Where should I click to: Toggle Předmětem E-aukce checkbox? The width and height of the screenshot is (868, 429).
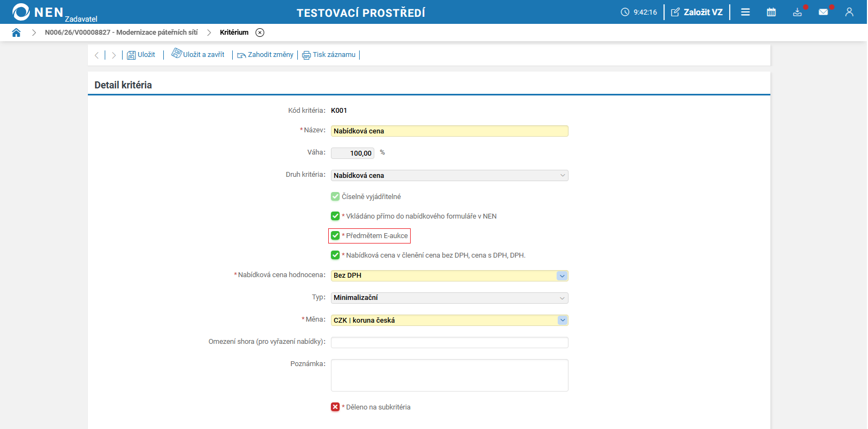tap(335, 235)
